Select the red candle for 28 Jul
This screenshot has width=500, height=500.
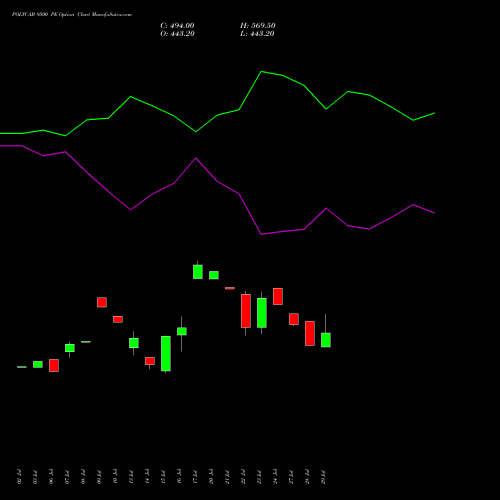point(310,333)
